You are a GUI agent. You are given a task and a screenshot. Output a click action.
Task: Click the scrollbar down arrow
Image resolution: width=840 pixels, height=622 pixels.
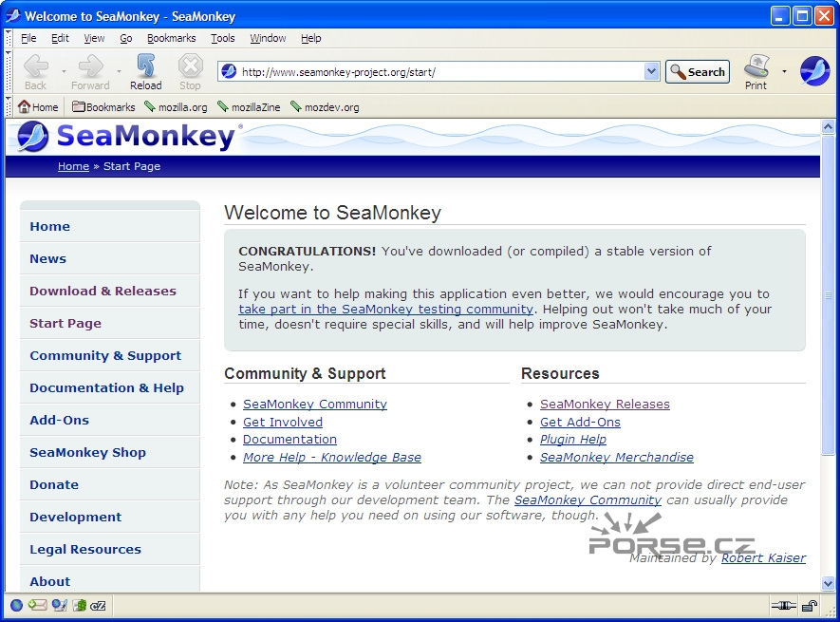[828, 583]
